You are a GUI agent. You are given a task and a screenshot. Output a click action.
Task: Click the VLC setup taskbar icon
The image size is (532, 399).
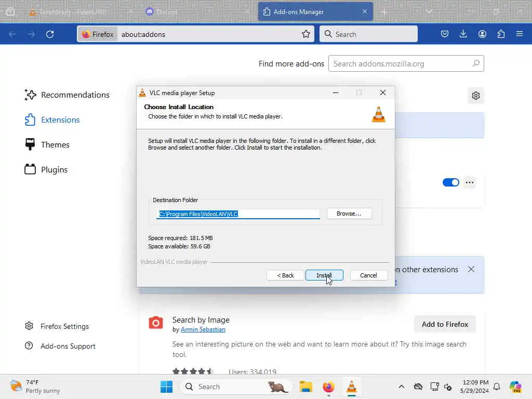coord(352,387)
